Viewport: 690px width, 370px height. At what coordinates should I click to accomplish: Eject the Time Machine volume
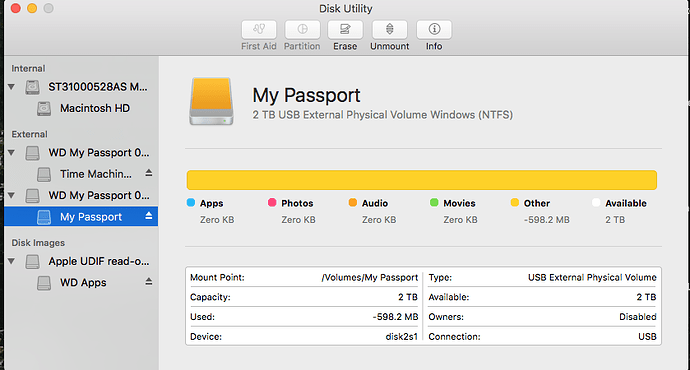[149, 173]
